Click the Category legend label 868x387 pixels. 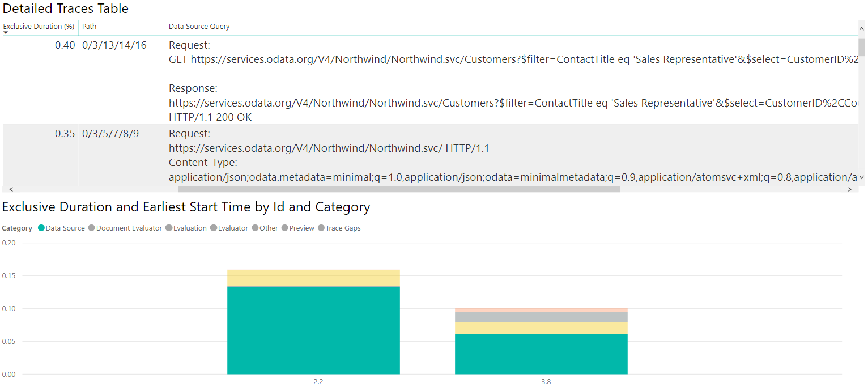pyautogui.click(x=17, y=228)
